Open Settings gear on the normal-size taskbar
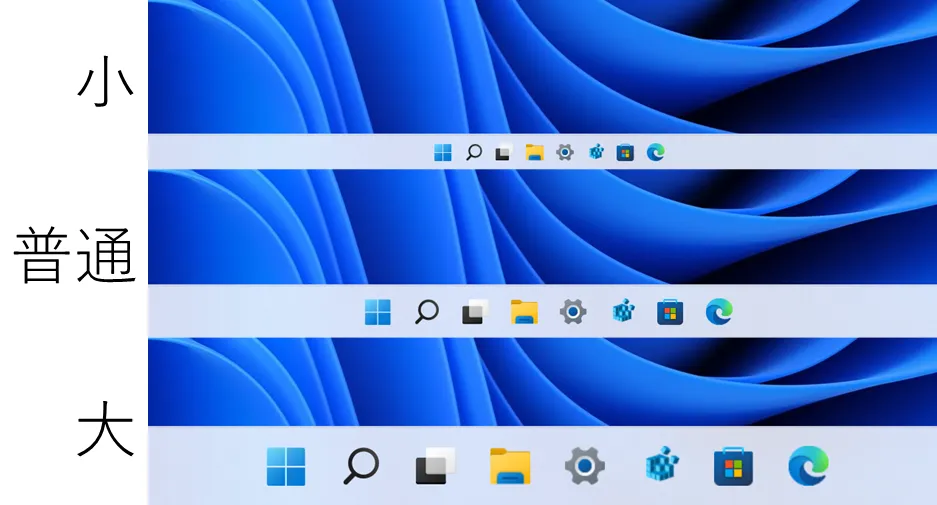The height and width of the screenshot is (505, 937). (572, 312)
